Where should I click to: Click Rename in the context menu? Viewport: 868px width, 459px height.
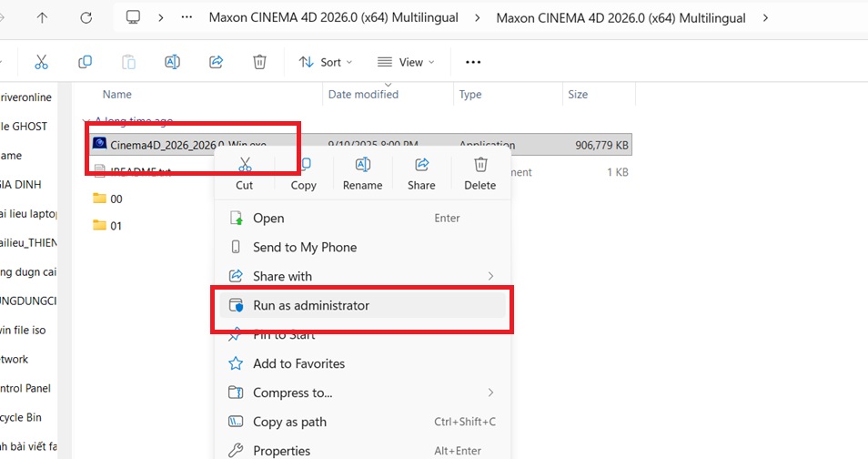(363, 174)
